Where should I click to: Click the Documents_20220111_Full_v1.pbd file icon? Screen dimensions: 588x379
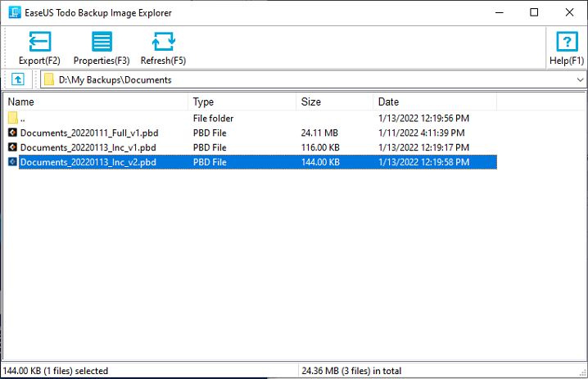[x=12, y=133]
